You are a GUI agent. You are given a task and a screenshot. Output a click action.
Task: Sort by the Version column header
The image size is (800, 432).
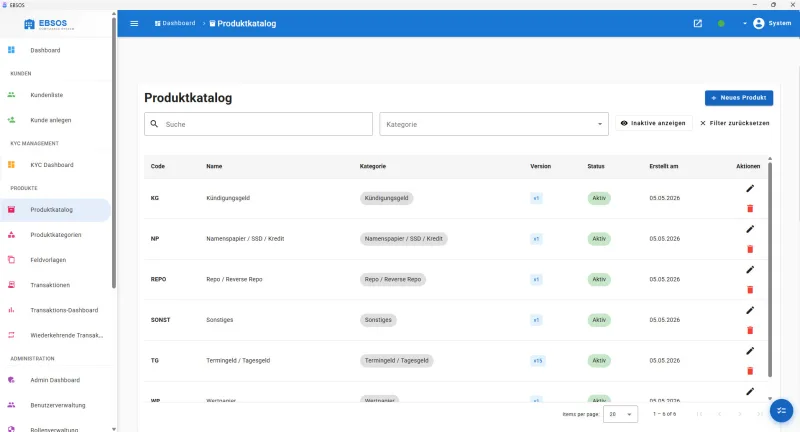(540, 166)
